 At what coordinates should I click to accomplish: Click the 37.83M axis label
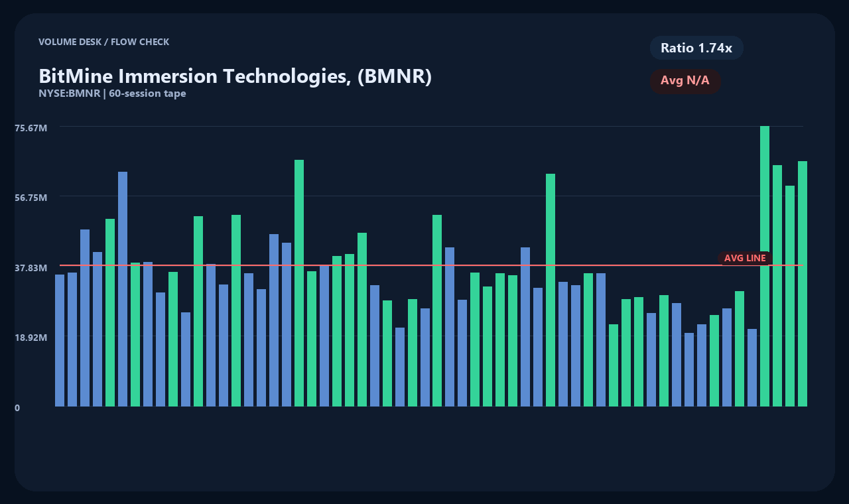pyautogui.click(x=31, y=267)
